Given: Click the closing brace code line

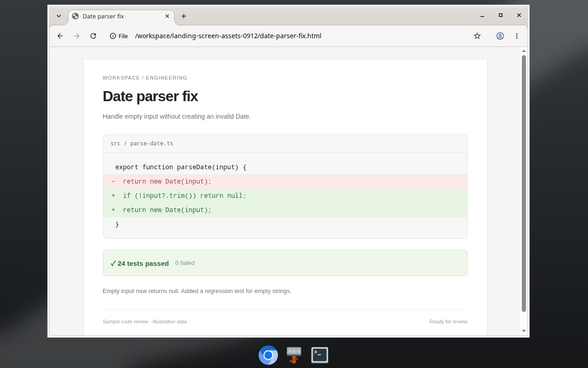Looking at the screenshot, I should tap(117, 224).
